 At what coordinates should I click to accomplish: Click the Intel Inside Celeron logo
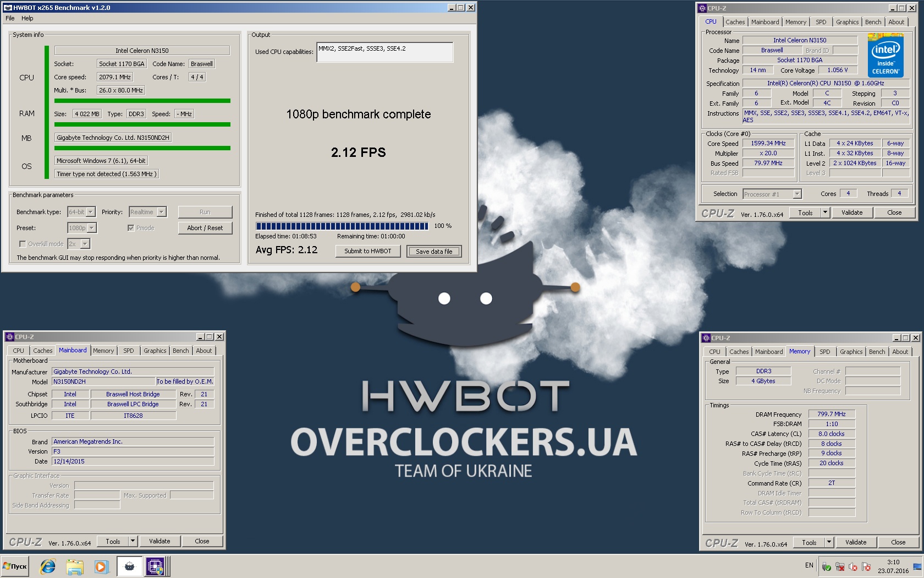click(x=886, y=56)
